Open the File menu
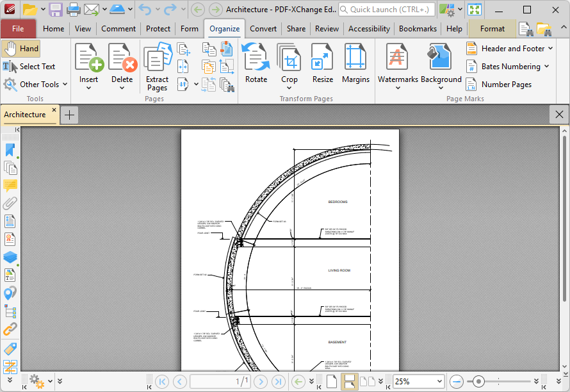The height and width of the screenshot is (392, 570). point(18,29)
